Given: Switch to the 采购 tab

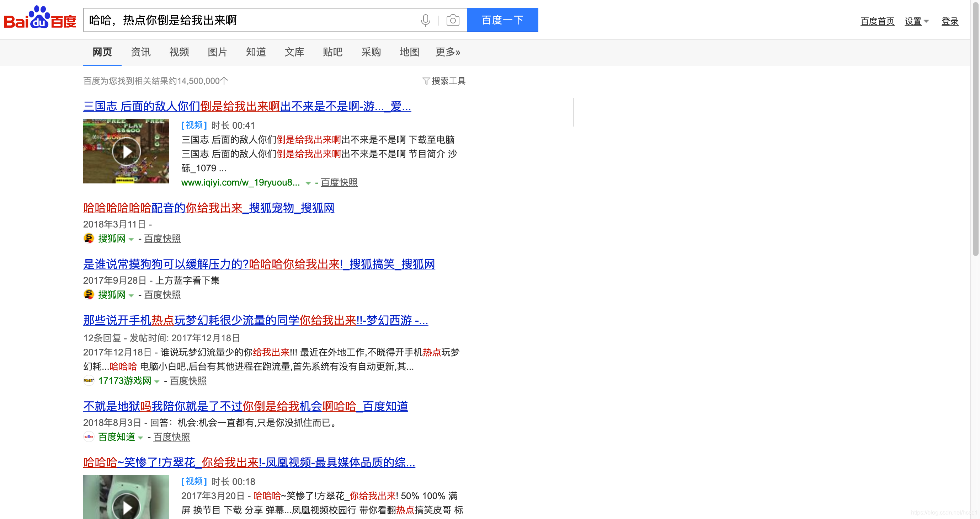Looking at the screenshot, I should (371, 52).
